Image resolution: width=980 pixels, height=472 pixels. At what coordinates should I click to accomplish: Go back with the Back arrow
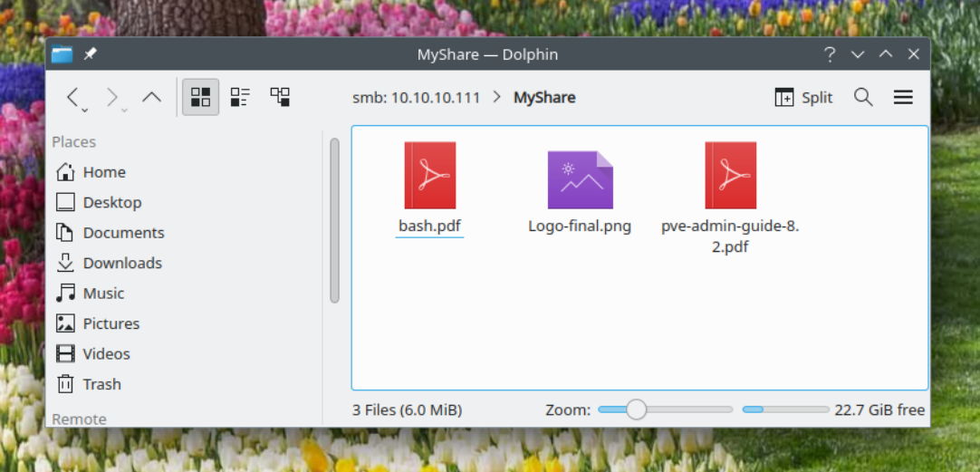click(x=73, y=97)
